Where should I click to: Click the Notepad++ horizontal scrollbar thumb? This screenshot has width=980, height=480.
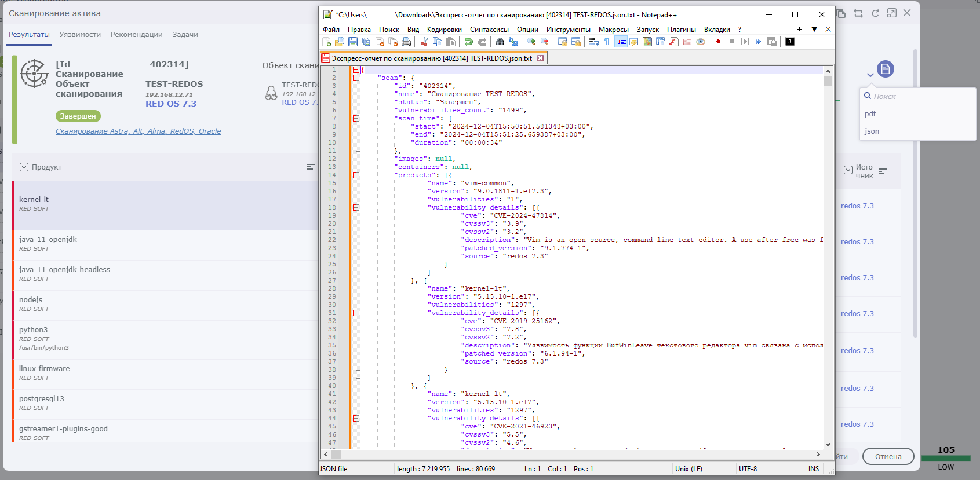336,455
